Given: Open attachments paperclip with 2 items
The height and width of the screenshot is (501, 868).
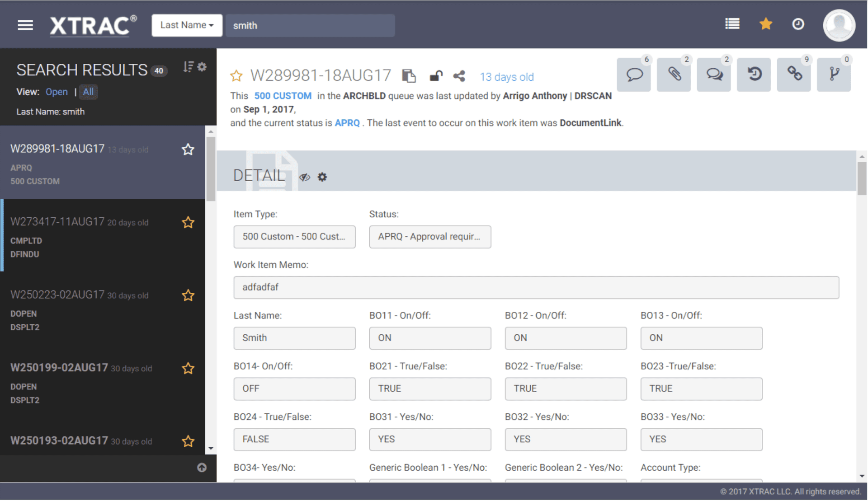Looking at the screenshot, I should [x=674, y=75].
